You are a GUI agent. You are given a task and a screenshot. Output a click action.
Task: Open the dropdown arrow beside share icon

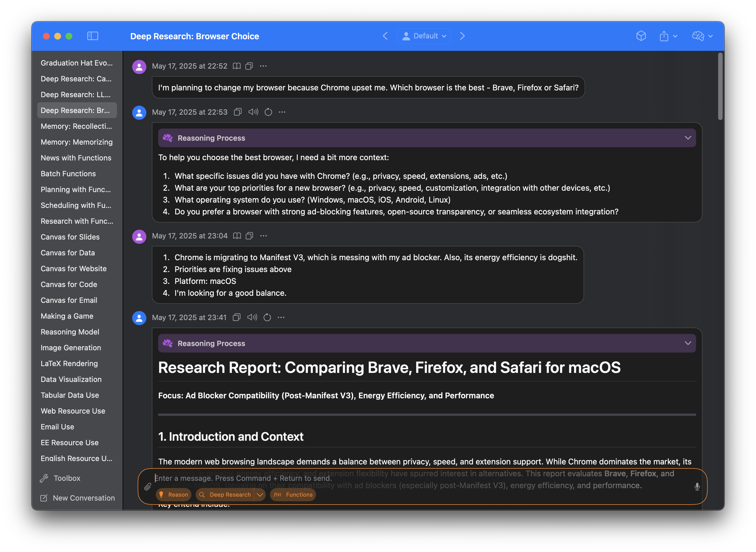point(675,36)
